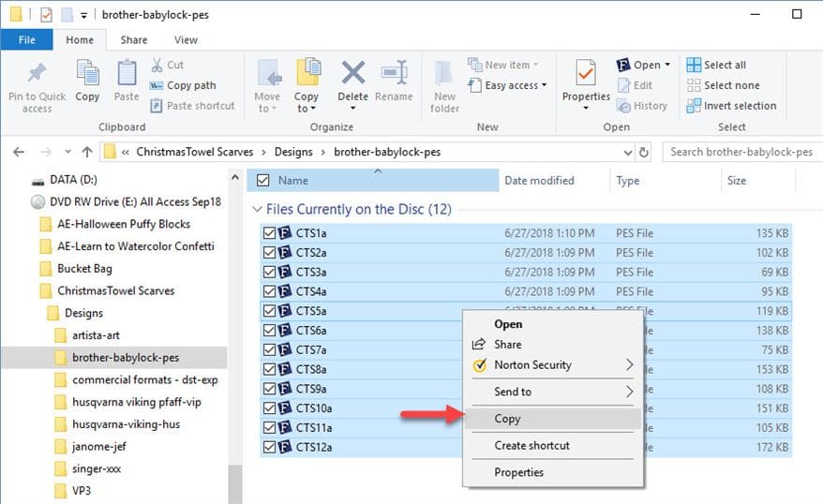Click History in Open group

pyautogui.click(x=642, y=106)
